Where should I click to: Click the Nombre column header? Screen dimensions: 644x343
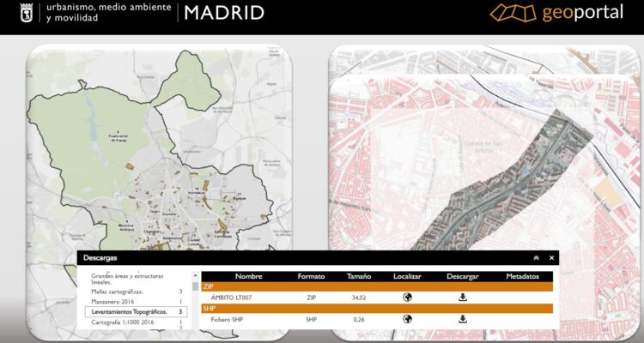click(248, 277)
